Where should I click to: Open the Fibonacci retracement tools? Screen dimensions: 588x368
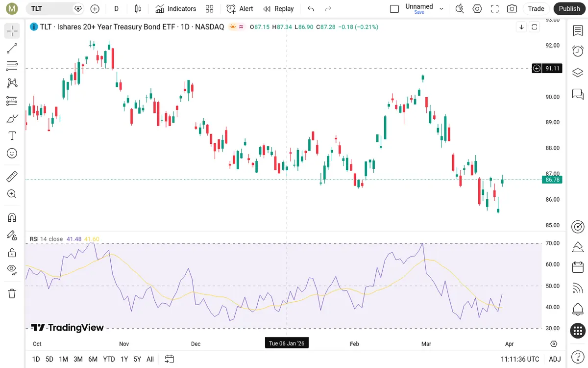pos(12,66)
